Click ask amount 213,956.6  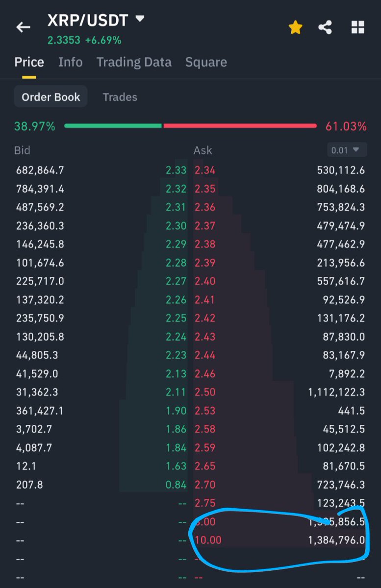click(x=341, y=263)
